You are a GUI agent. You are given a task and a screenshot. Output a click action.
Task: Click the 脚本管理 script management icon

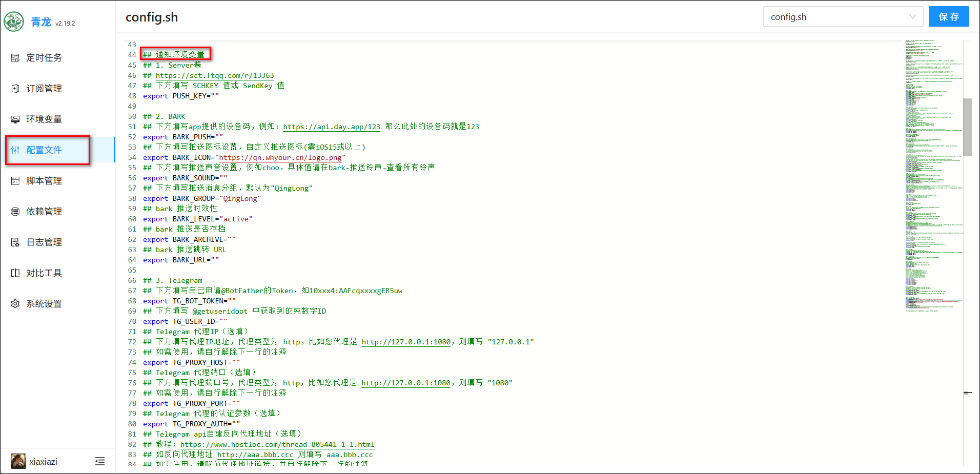pyautogui.click(x=15, y=181)
